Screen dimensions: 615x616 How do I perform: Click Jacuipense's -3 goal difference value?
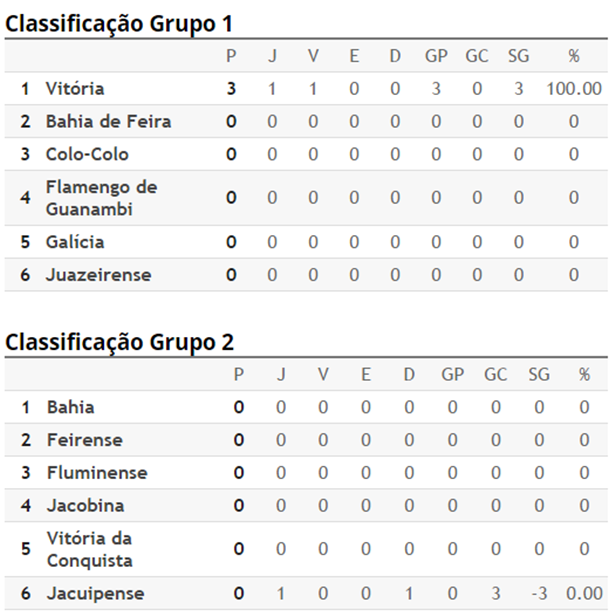(539, 594)
